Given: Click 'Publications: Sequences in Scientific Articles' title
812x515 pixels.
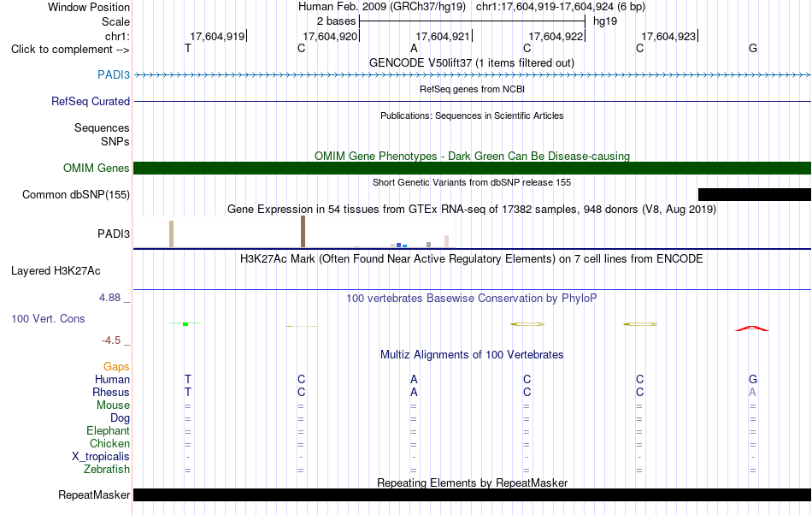Looking at the screenshot, I should coord(472,116).
